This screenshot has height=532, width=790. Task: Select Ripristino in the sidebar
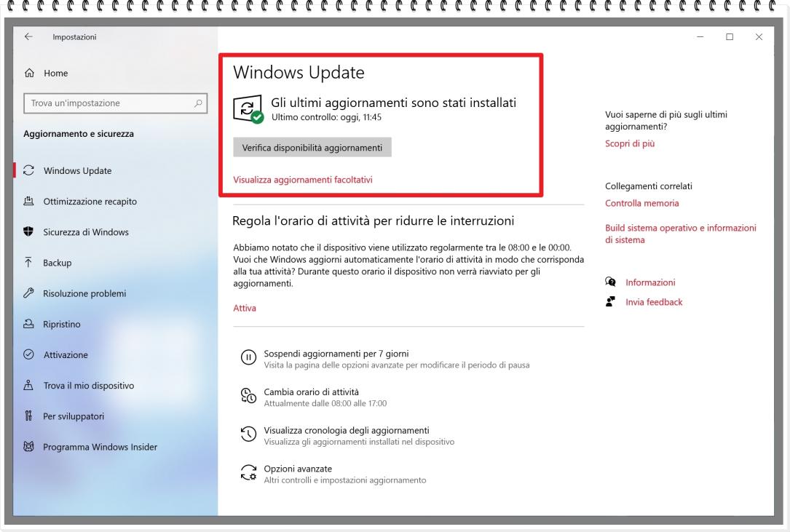click(x=62, y=324)
